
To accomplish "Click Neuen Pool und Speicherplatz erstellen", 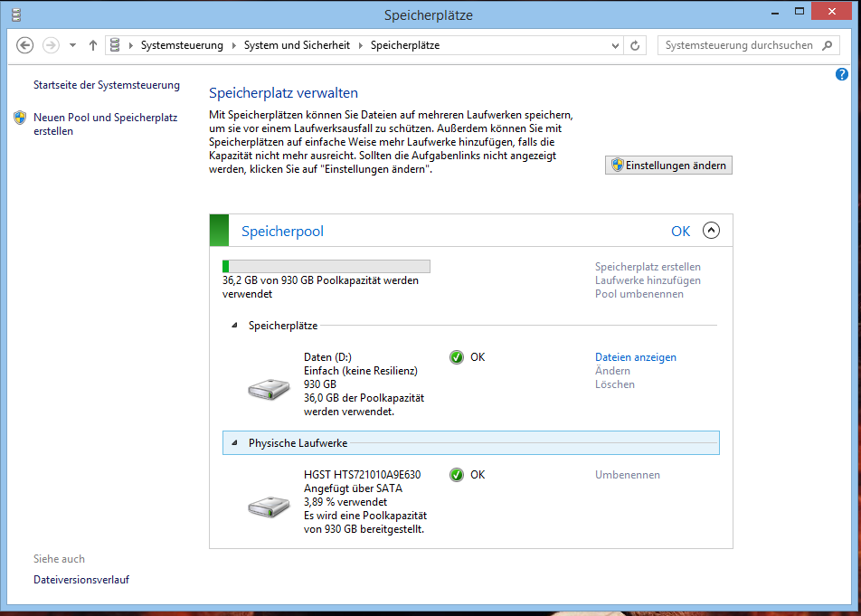I will (106, 124).
